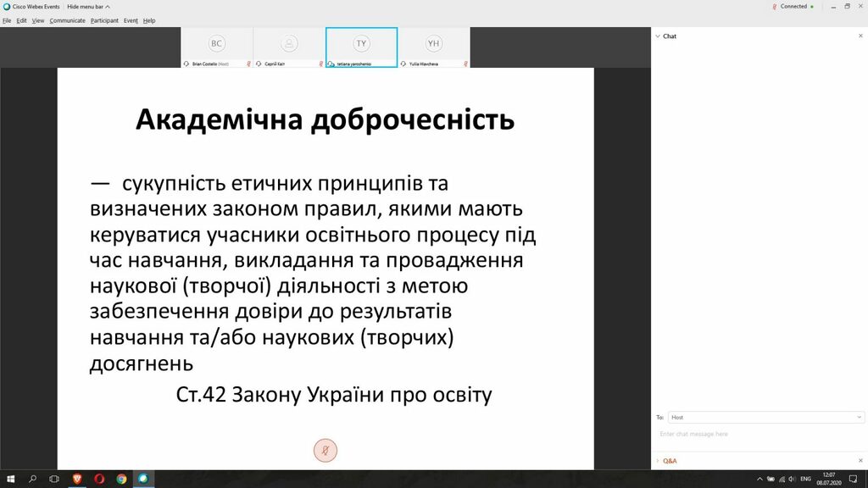Click the taskbar volume speaker icon

(x=792, y=480)
